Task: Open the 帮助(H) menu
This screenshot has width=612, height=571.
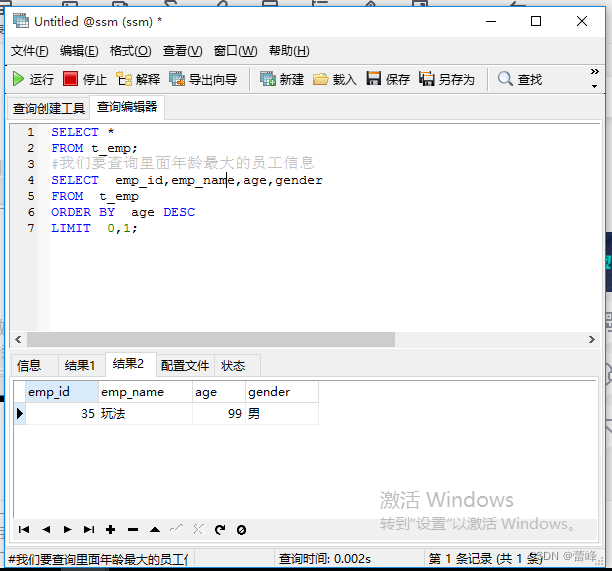Action: coord(289,51)
